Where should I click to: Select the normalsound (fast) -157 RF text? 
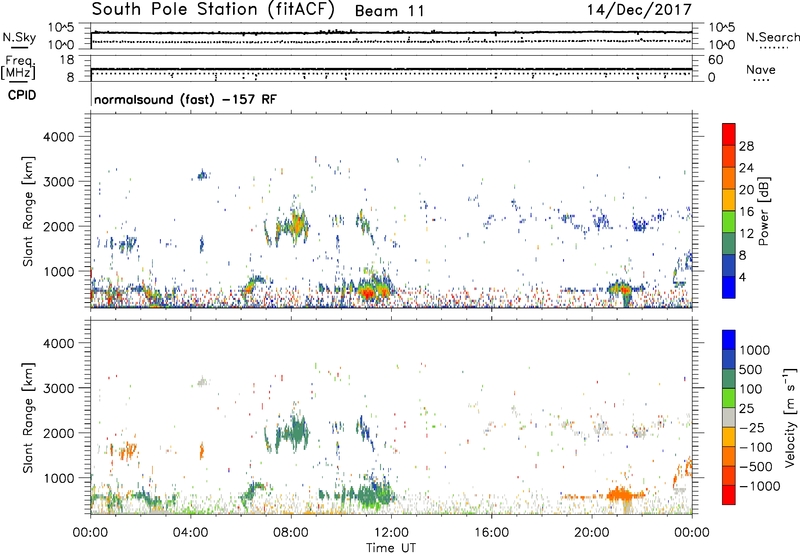pyautogui.click(x=185, y=99)
